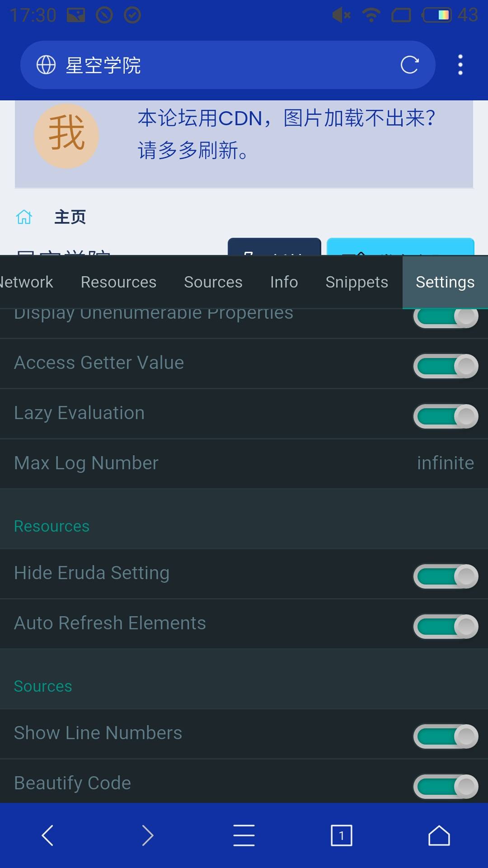Tap the globe icon in address bar
Image resolution: width=488 pixels, height=868 pixels.
click(46, 65)
